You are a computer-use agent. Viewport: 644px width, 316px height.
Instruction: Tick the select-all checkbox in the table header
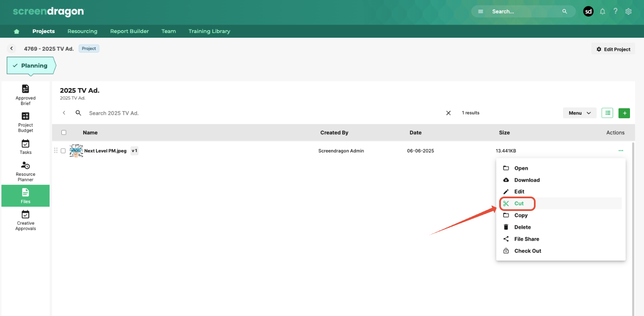(64, 133)
